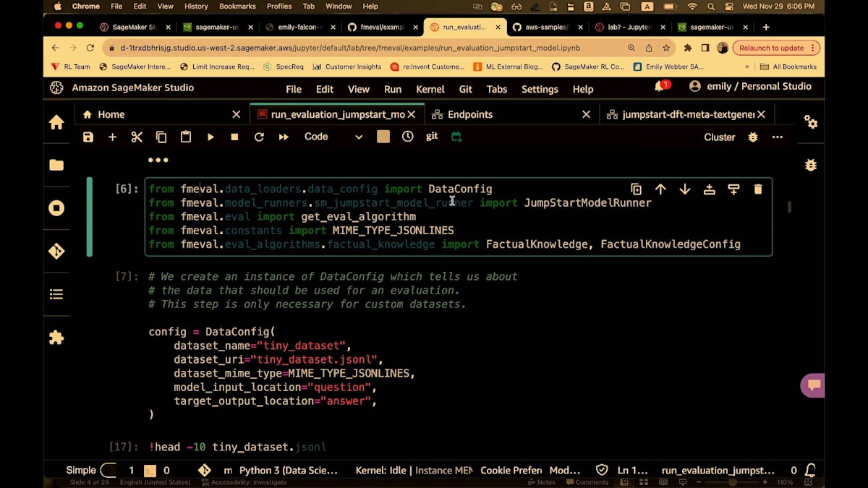Click the clock icon in notebook toolbar

tap(408, 137)
